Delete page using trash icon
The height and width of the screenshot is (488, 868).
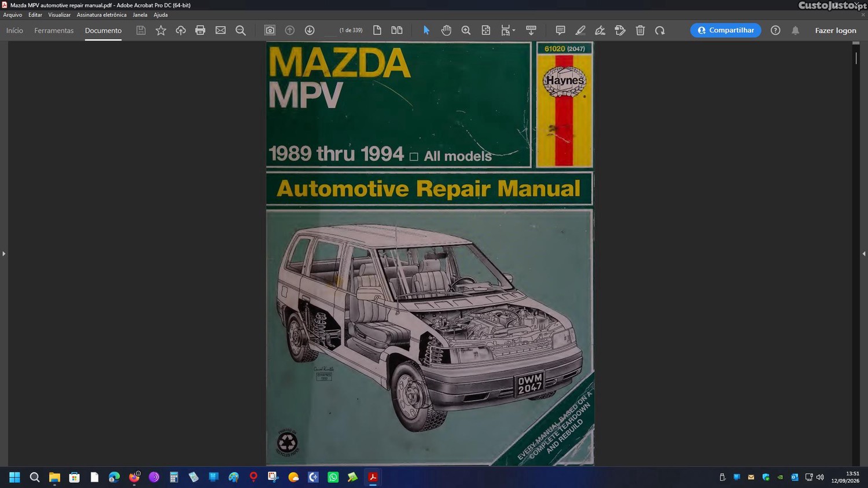pos(640,30)
